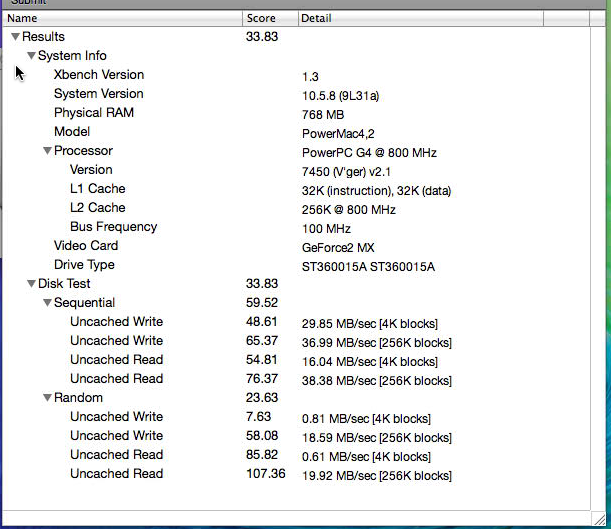Select the Video Card row

[296, 246]
